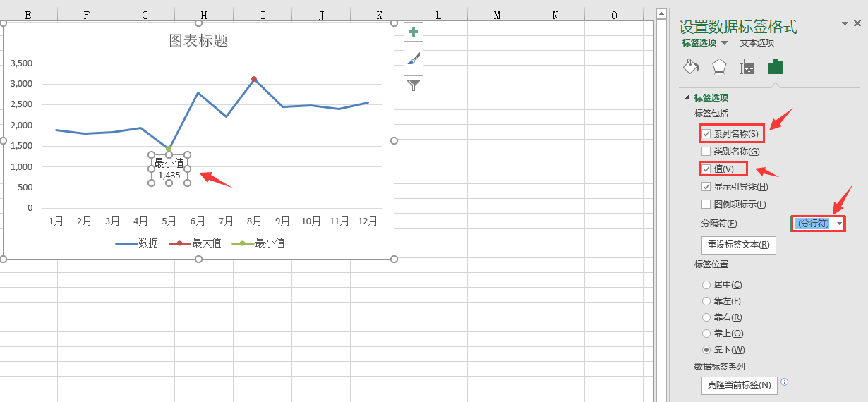Select column N header
The width and height of the screenshot is (868, 402).
[x=555, y=15]
